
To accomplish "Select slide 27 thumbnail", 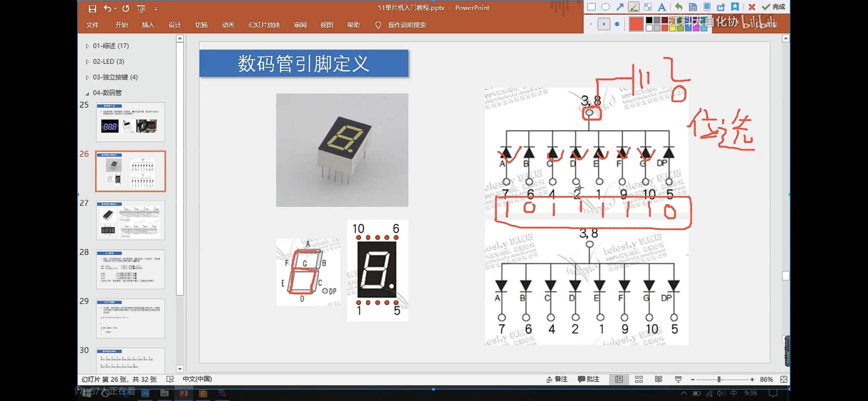I will [x=130, y=220].
